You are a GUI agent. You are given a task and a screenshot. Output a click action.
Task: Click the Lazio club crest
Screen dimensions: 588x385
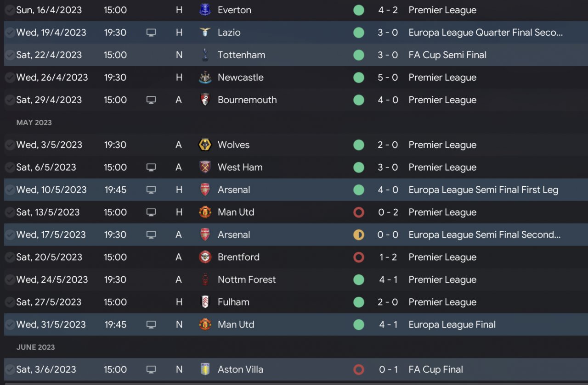(x=205, y=32)
